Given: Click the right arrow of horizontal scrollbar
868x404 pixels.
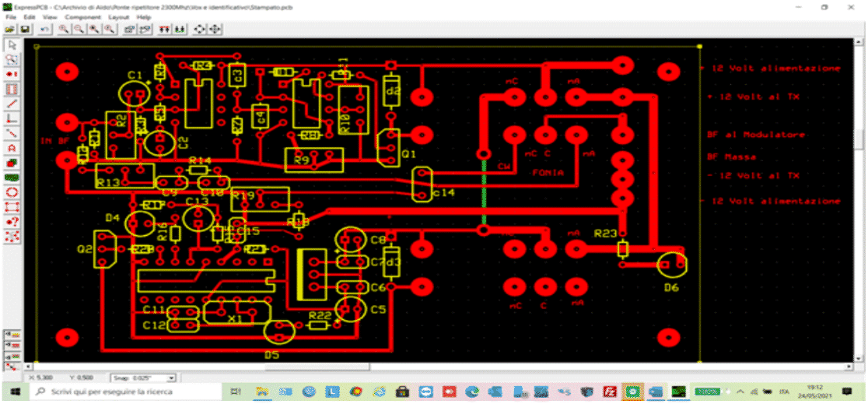Looking at the screenshot, I should click(849, 367).
